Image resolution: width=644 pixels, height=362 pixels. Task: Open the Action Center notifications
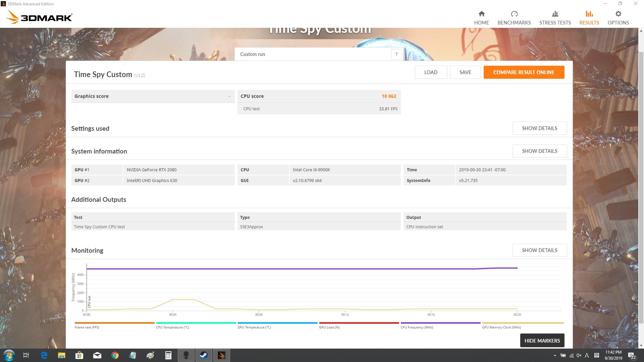point(632,355)
